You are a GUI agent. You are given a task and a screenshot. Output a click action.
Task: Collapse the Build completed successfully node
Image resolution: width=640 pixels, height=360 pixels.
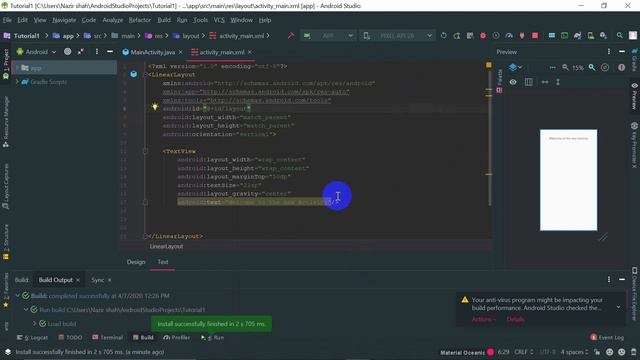(x=18, y=296)
